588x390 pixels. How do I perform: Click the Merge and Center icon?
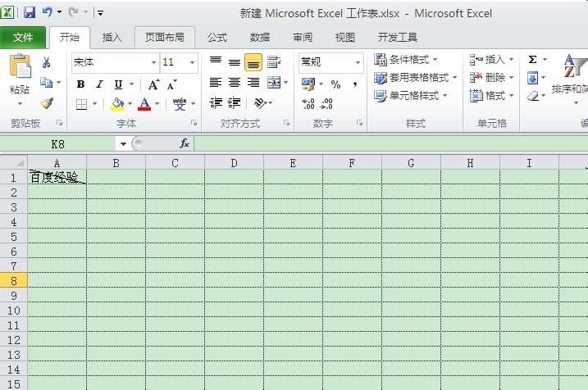(272, 83)
